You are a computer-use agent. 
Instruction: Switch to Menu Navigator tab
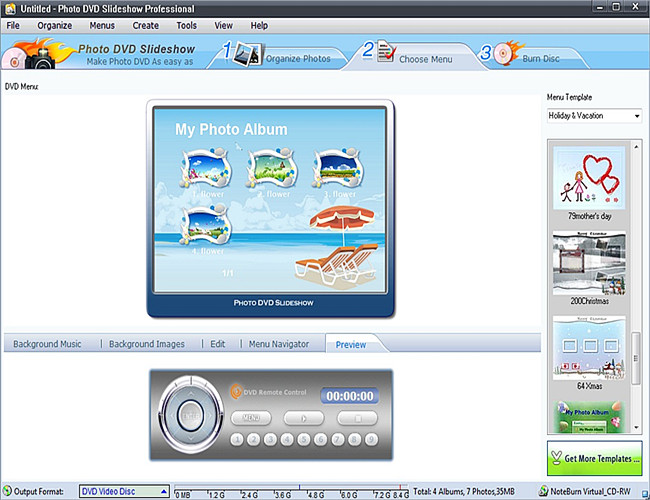tap(279, 344)
